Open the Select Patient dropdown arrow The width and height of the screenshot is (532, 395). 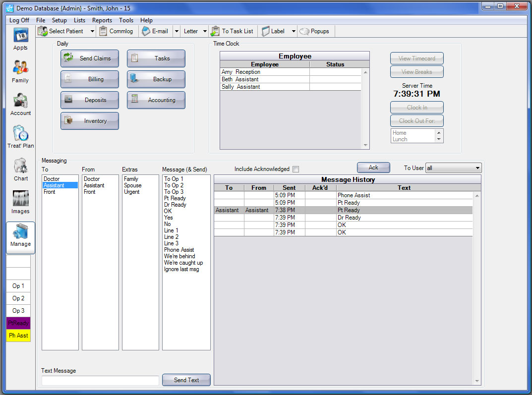92,31
